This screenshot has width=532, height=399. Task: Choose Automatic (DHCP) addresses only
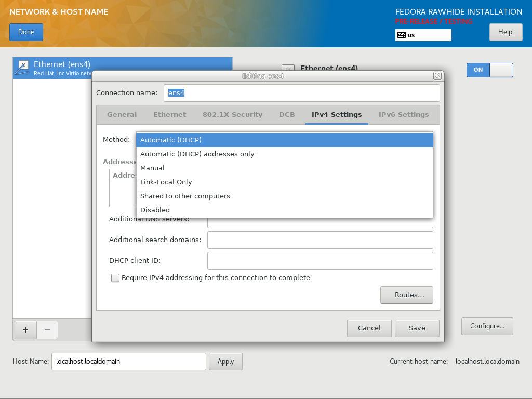[285, 154]
